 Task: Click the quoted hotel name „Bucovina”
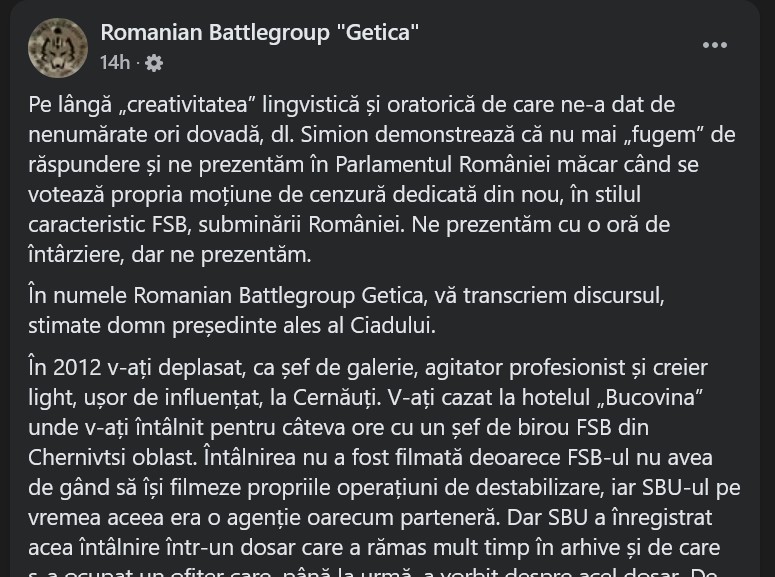(x=650, y=398)
